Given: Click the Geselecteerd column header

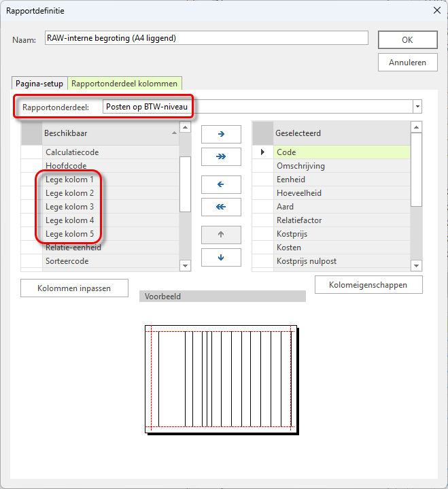Looking at the screenshot, I should (x=342, y=133).
